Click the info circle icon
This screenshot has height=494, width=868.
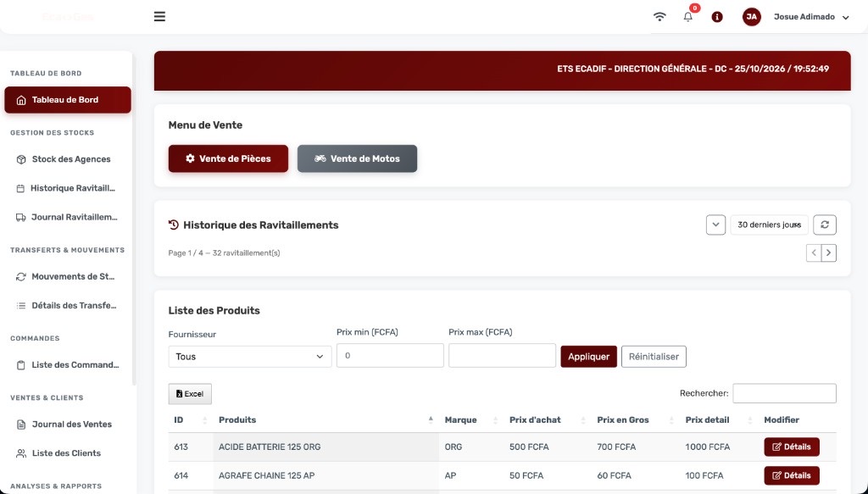click(x=717, y=17)
